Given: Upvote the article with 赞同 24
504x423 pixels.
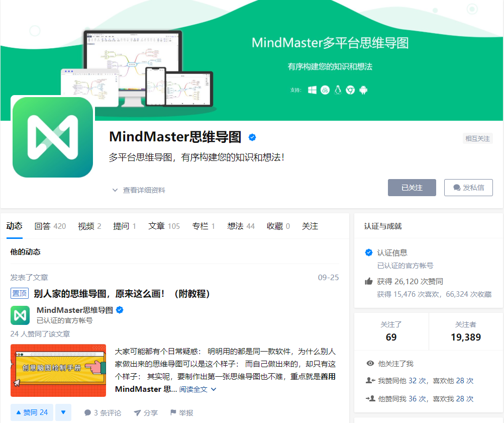Looking at the screenshot, I should point(32,412).
